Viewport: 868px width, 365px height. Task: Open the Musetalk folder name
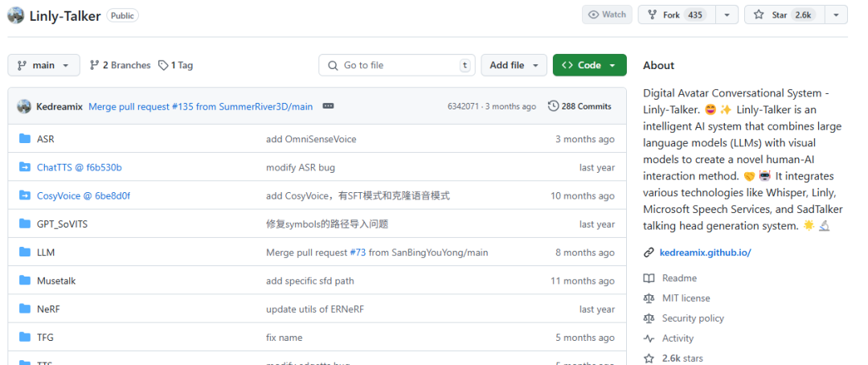(56, 281)
